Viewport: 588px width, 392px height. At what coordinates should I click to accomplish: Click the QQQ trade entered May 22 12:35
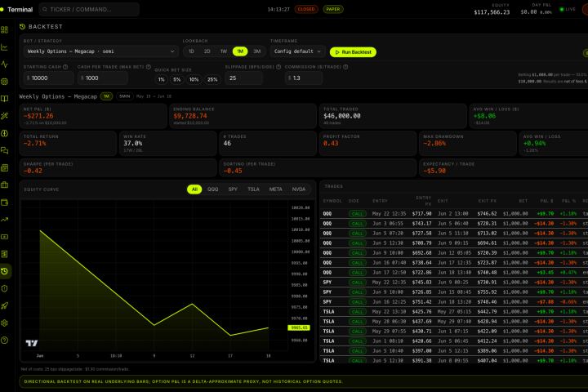coord(454,214)
